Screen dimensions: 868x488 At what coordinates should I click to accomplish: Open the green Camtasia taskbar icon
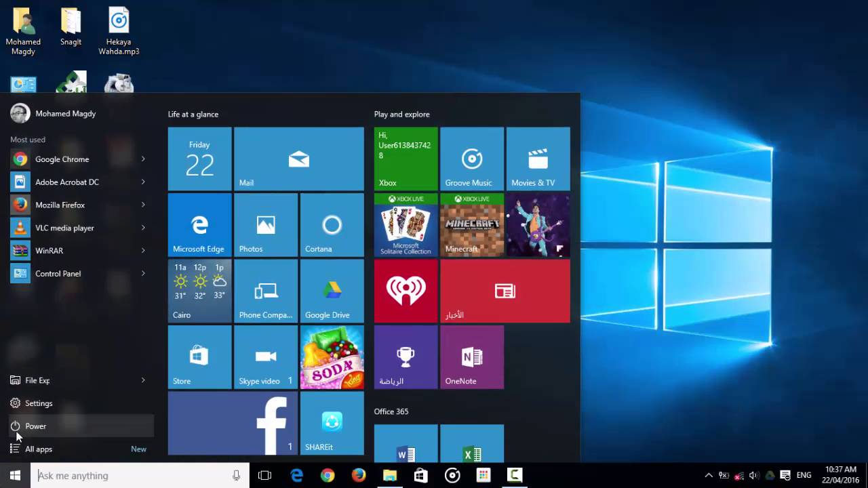click(x=515, y=475)
